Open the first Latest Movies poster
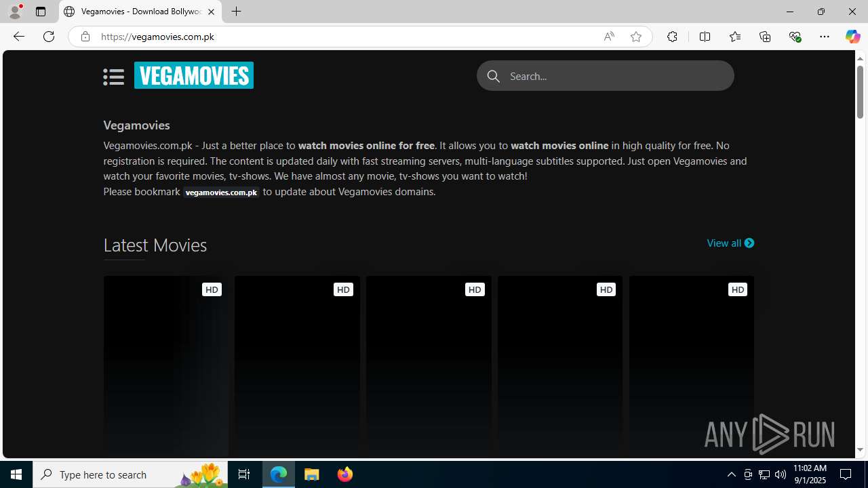 tap(166, 367)
